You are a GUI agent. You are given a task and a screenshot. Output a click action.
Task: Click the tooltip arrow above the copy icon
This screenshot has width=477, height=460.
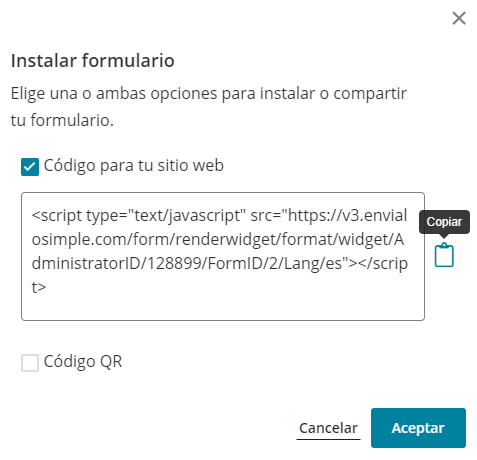pos(444,236)
